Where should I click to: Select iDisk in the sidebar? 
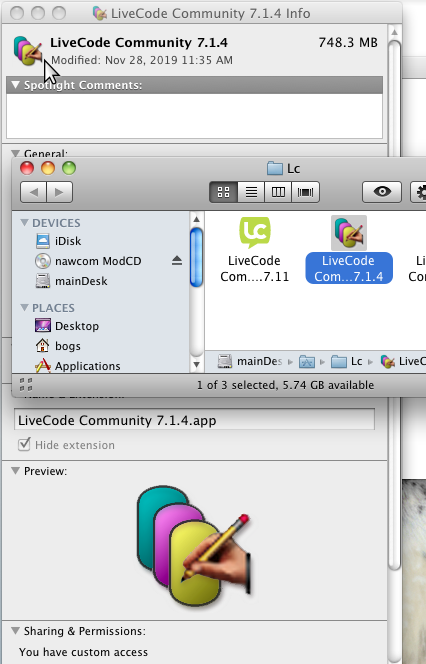[x=58, y=241]
